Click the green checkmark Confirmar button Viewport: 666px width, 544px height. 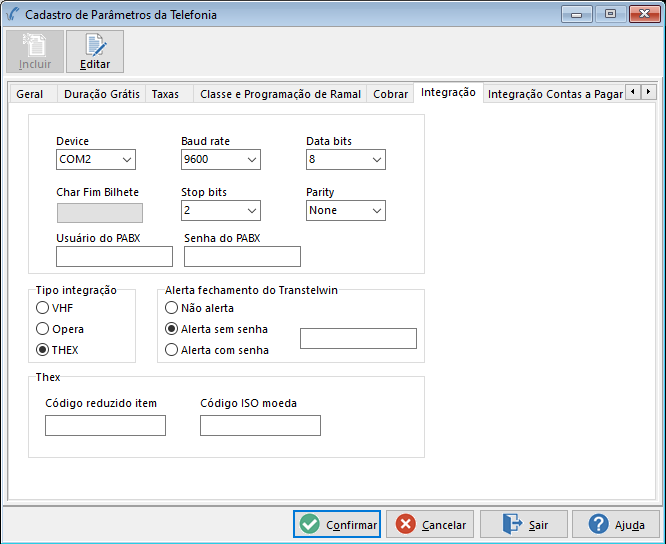click(337, 524)
